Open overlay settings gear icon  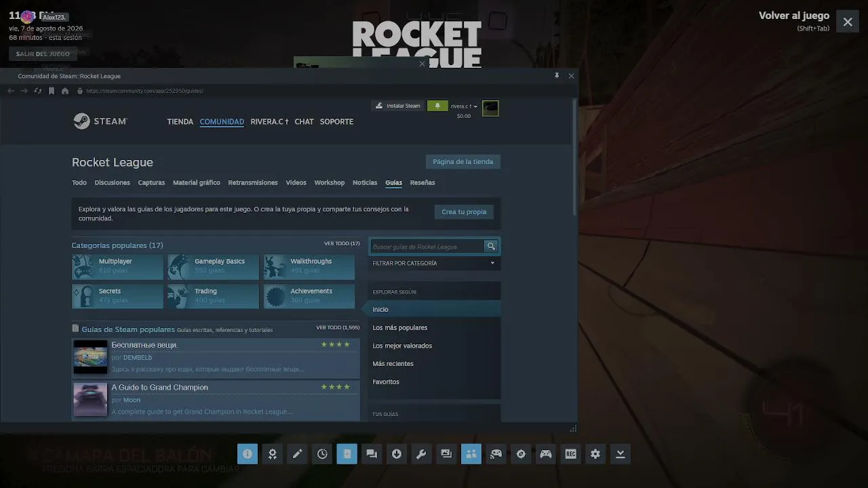click(x=595, y=454)
